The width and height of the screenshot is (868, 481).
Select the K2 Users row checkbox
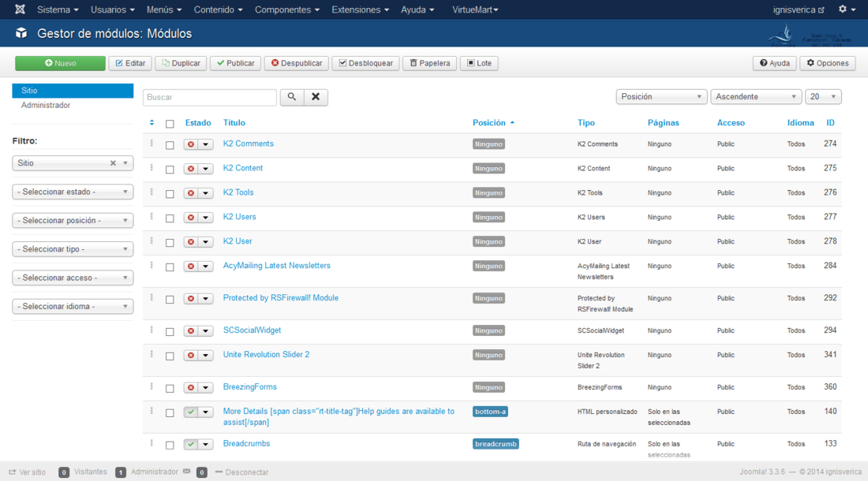(x=170, y=218)
